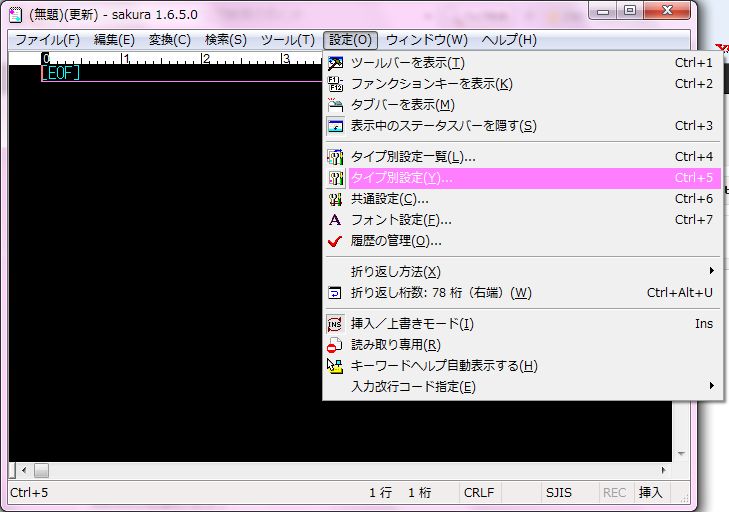
Task: Expand 入力改行コード指定(E) submenu
Action: click(x=522, y=387)
